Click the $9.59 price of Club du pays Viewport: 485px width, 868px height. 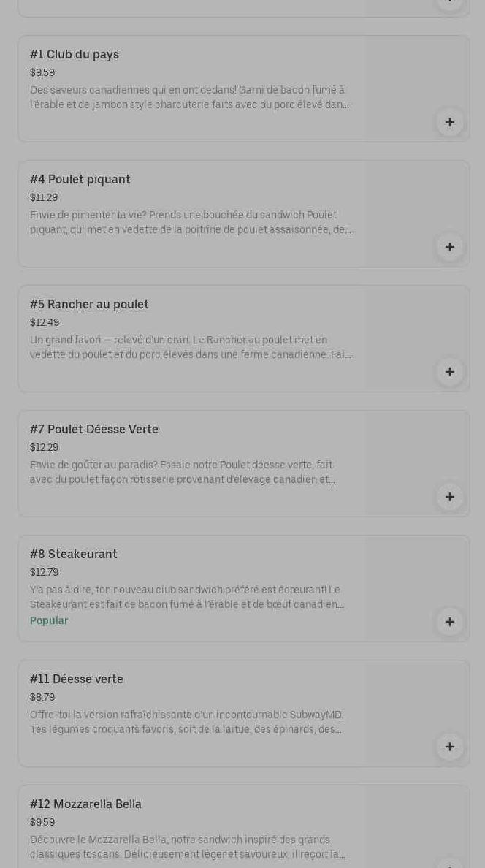pos(42,73)
